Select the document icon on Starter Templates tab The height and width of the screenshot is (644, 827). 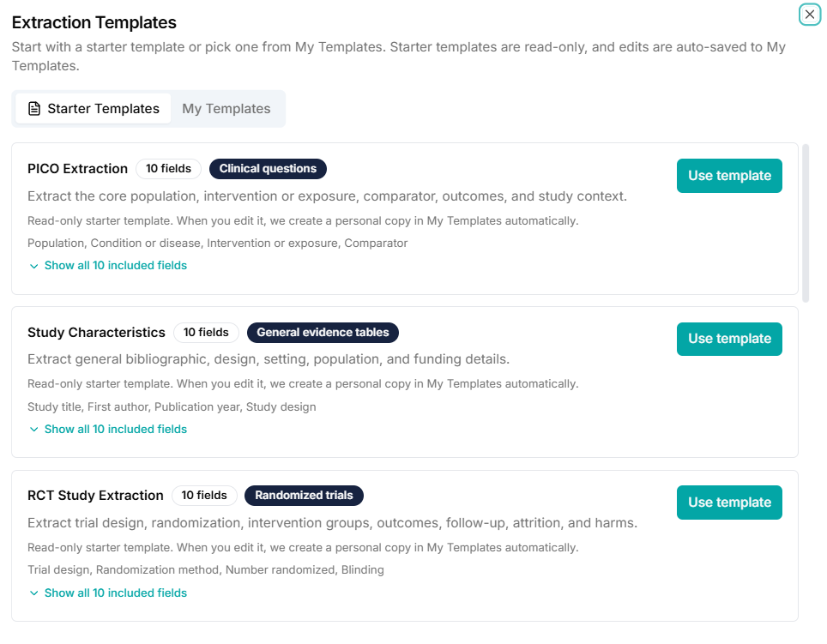(33, 108)
